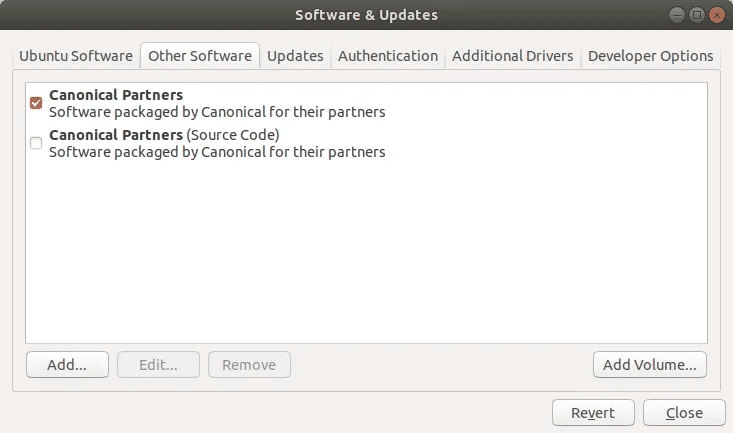Screen dimensions: 733x433
Task: Switch to Developer Options tab
Action: (650, 56)
